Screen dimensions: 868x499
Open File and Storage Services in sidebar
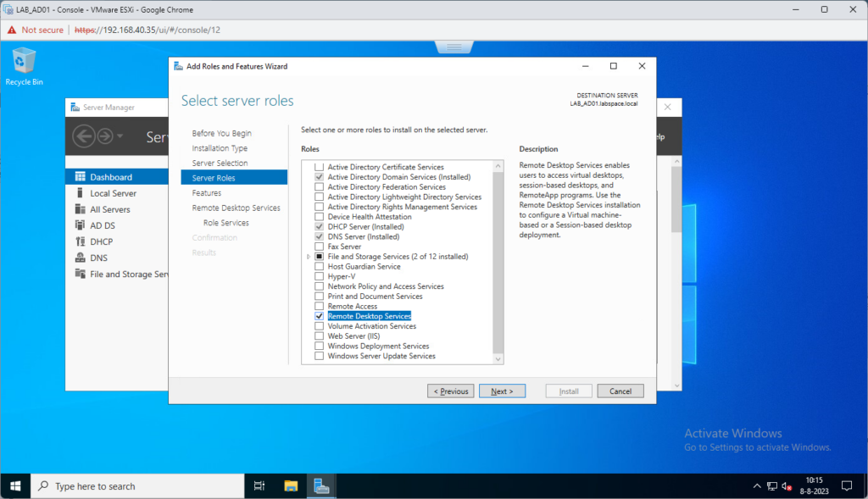click(117, 274)
